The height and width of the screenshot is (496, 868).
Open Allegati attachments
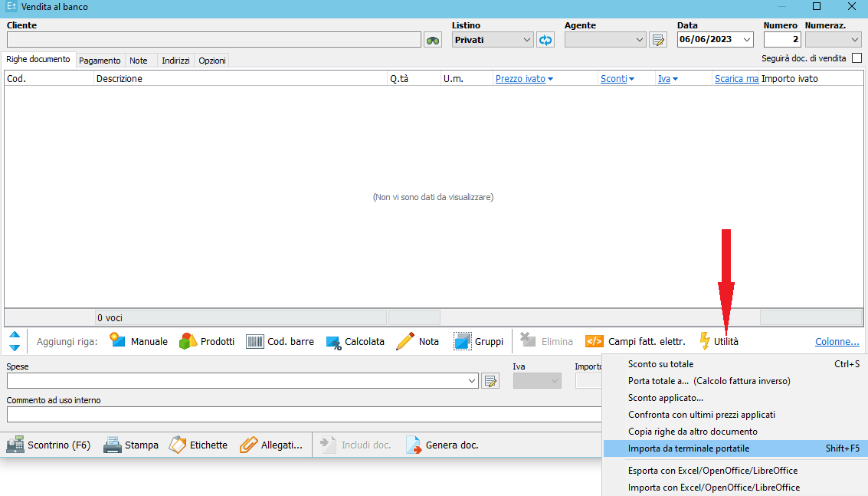(271, 445)
